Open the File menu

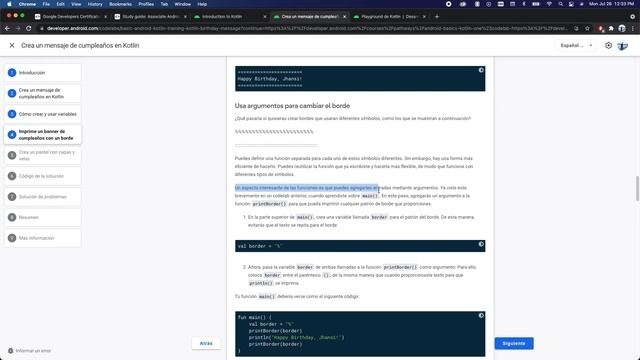(46, 4)
